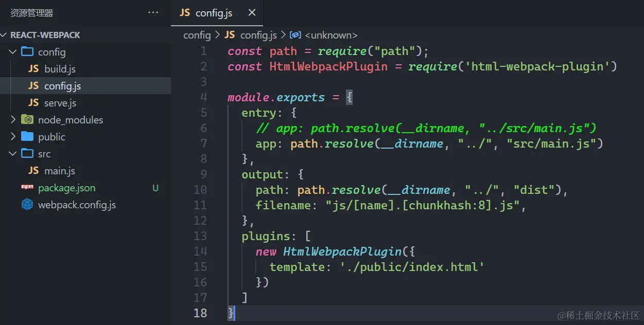
Task: Click the public folder icon
Action: [27, 136]
